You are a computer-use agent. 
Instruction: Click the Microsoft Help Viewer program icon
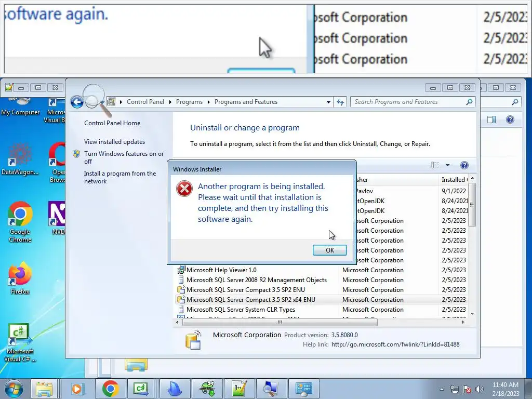click(x=181, y=270)
